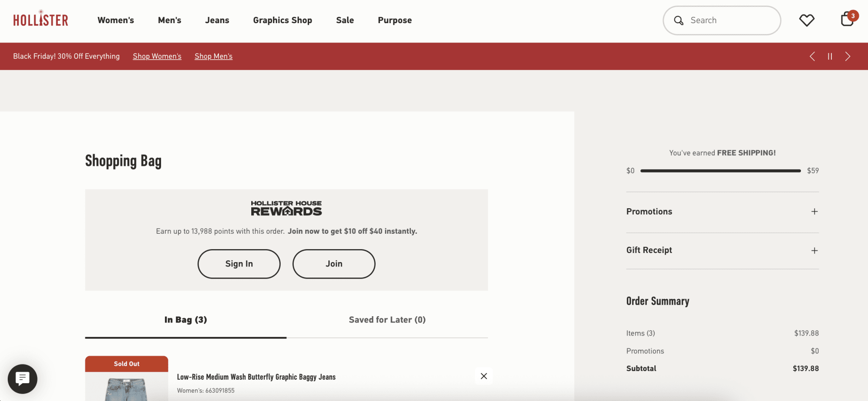Switch to Saved for Later tab
This screenshot has height=401, width=868.
(387, 320)
